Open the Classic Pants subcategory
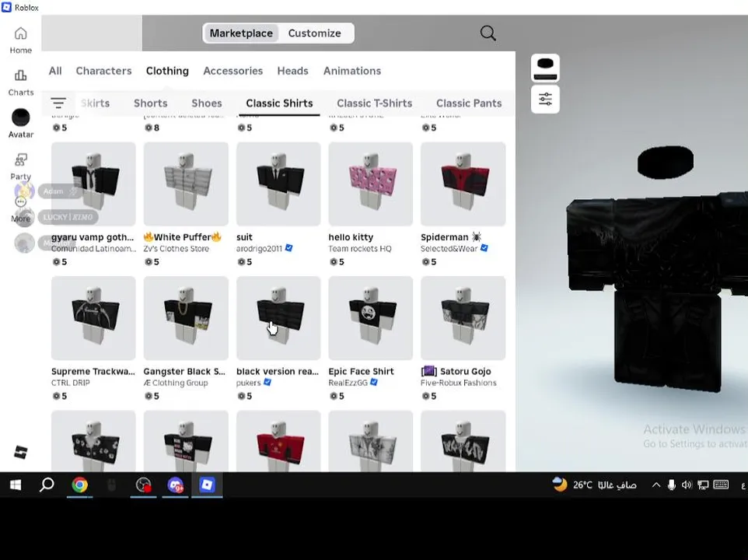748x560 pixels. pos(469,103)
